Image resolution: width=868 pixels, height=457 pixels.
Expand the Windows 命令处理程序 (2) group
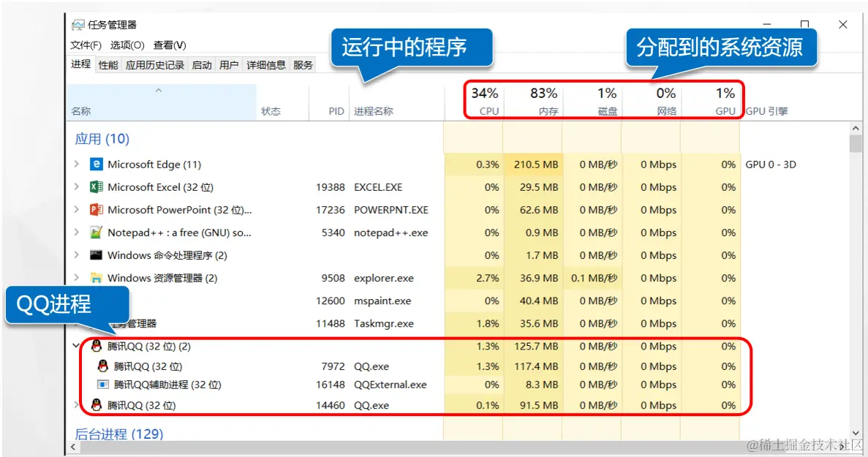(76, 254)
